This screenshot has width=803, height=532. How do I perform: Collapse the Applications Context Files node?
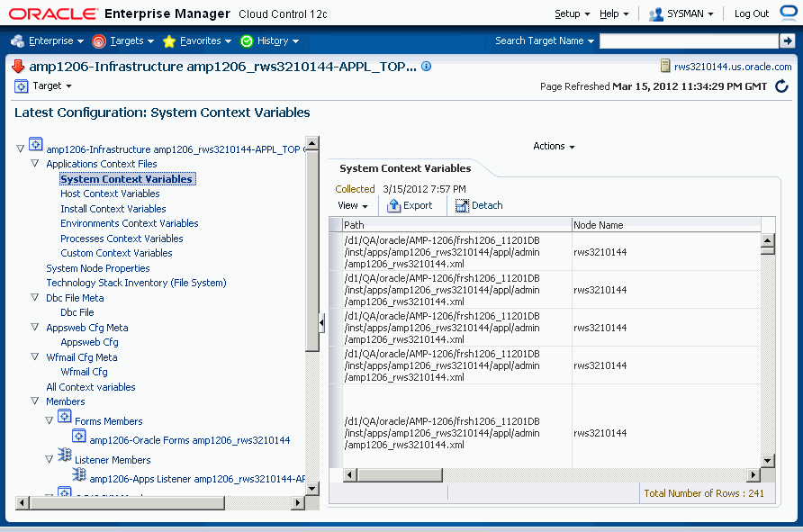34,163
